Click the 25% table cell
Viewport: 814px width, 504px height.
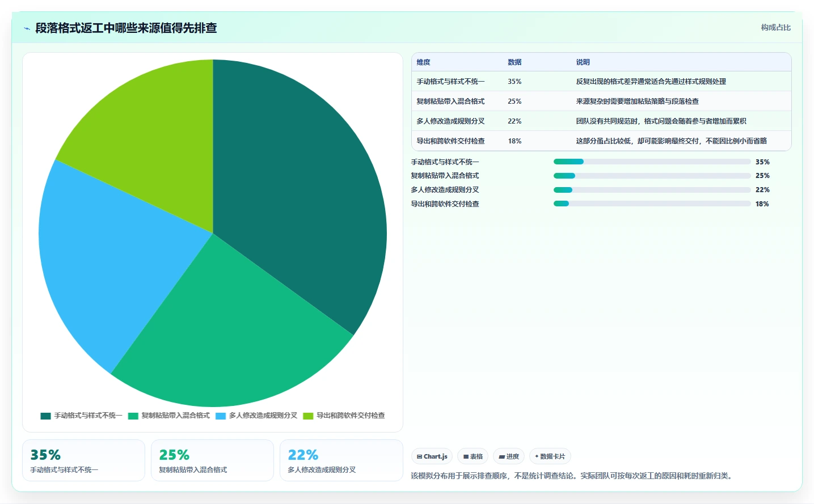pyautogui.click(x=514, y=101)
